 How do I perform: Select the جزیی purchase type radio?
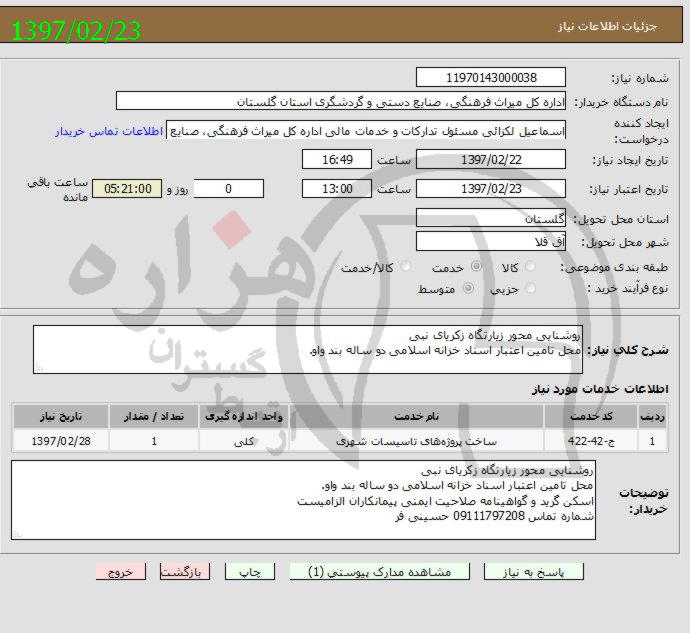530,288
